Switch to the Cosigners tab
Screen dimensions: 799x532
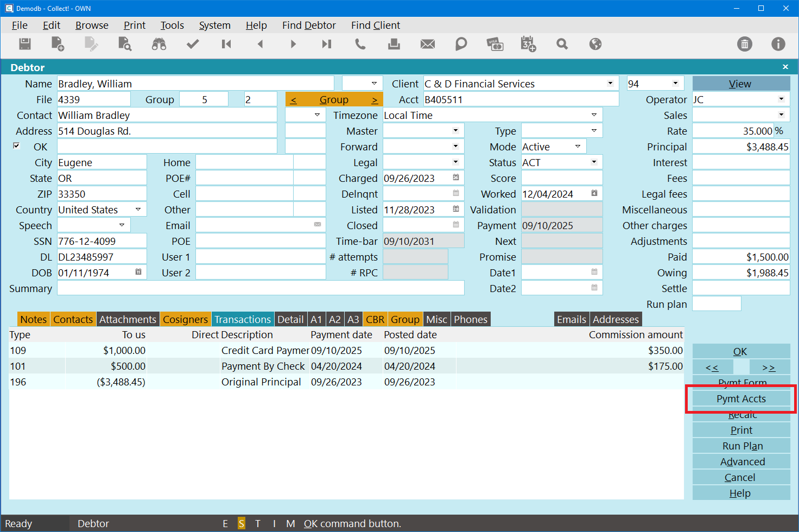(185, 319)
